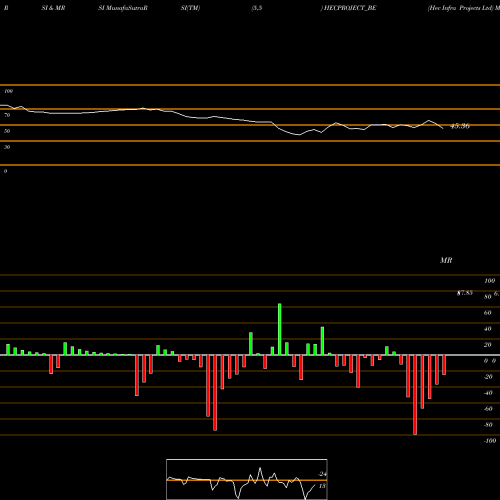Click the "20" label on the MR axis
The image size is (500, 500).
[x=488, y=345]
